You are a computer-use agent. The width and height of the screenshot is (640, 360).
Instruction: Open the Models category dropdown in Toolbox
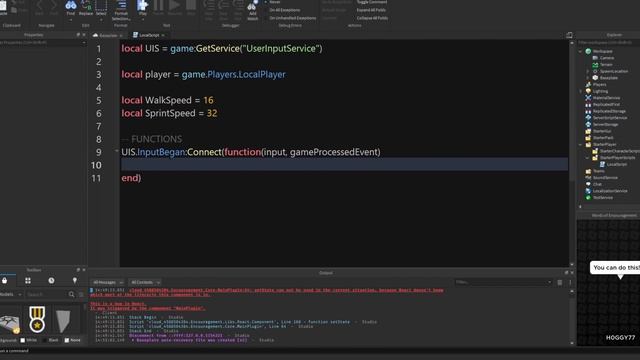click(x=11, y=294)
